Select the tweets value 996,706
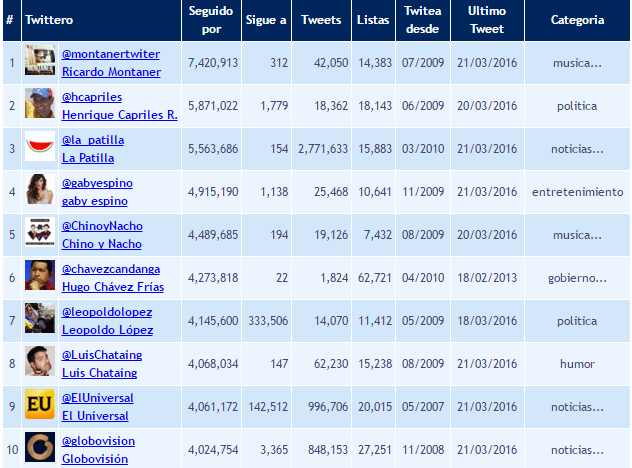632x468 pixels. click(328, 407)
